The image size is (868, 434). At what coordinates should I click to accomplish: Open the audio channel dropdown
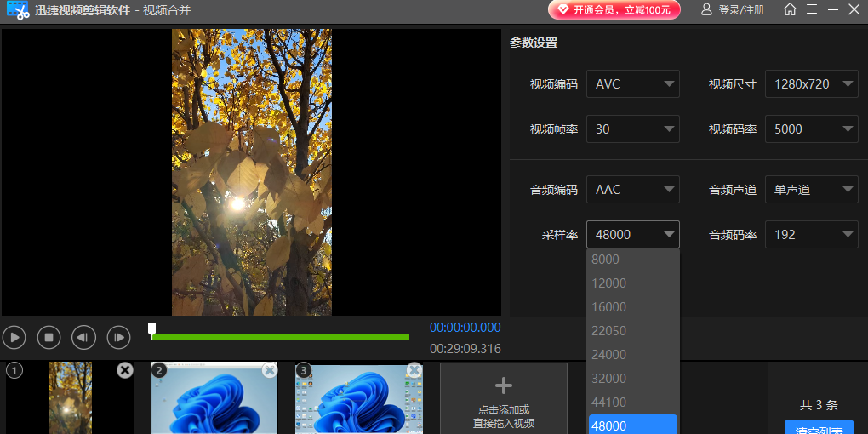(x=811, y=190)
